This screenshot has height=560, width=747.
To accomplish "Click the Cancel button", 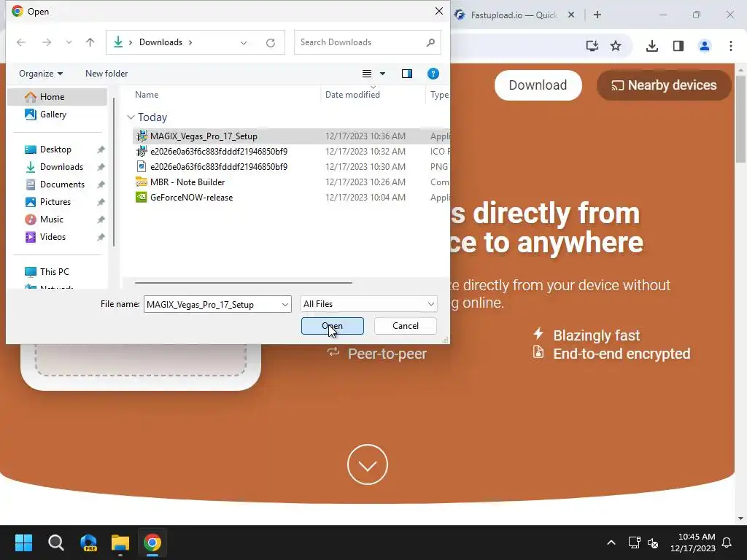I will (406, 326).
